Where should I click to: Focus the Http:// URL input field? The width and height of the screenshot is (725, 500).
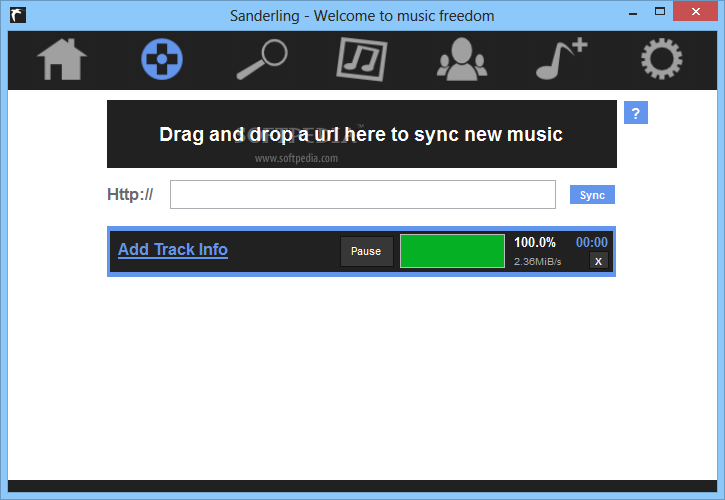363,195
